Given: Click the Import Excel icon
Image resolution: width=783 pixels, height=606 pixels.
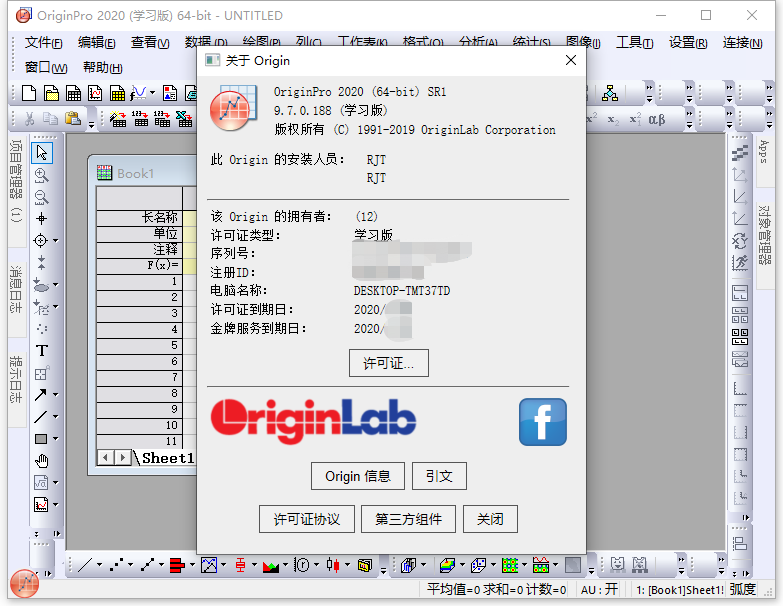Looking at the screenshot, I should click(x=184, y=119).
